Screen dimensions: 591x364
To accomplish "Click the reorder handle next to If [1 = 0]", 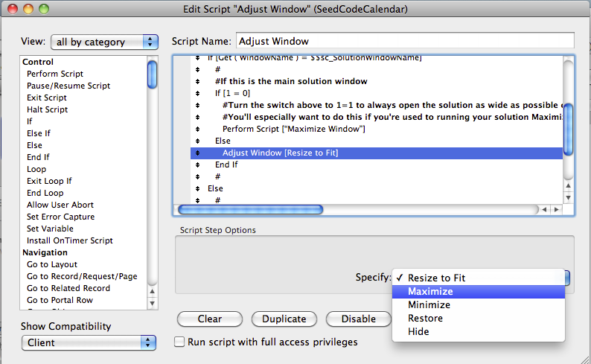I will click(197, 93).
